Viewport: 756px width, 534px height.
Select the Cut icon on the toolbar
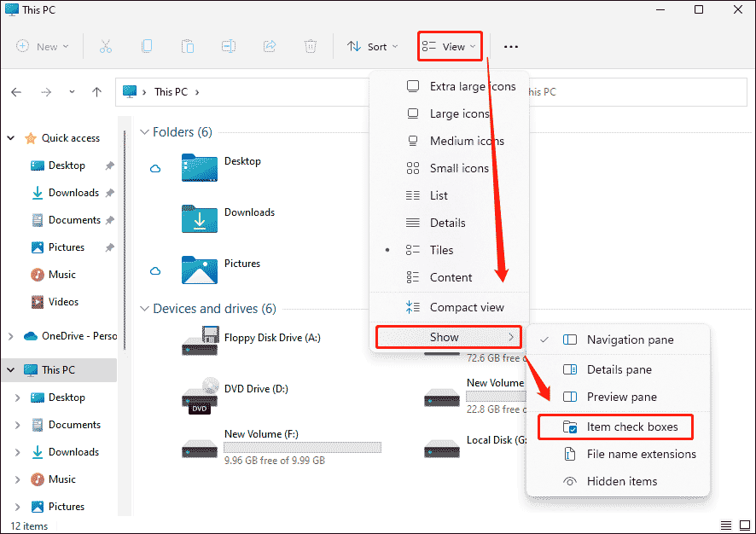[106, 46]
